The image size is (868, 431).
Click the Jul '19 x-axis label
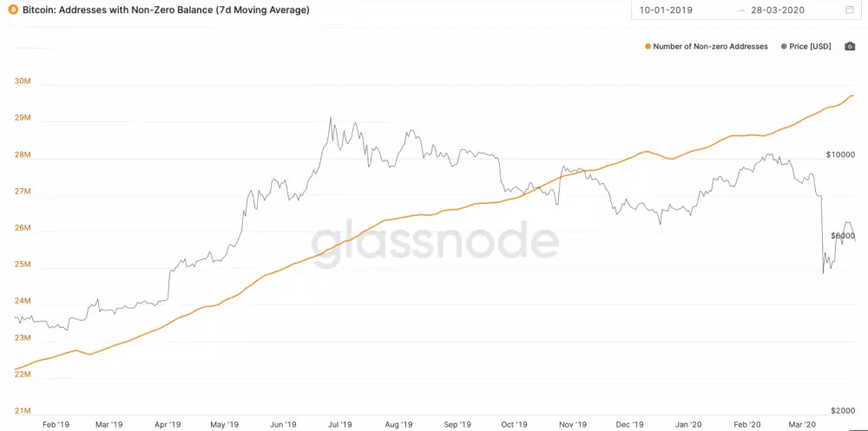point(339,425)
